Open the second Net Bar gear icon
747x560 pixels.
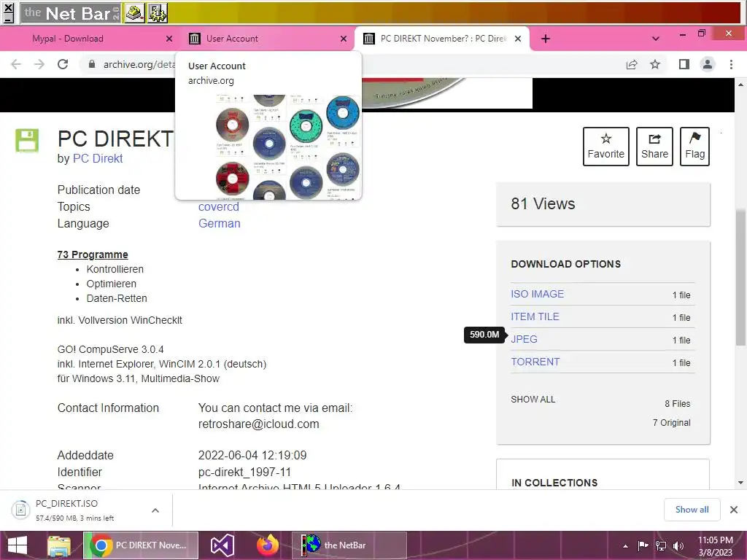point(158,13)
